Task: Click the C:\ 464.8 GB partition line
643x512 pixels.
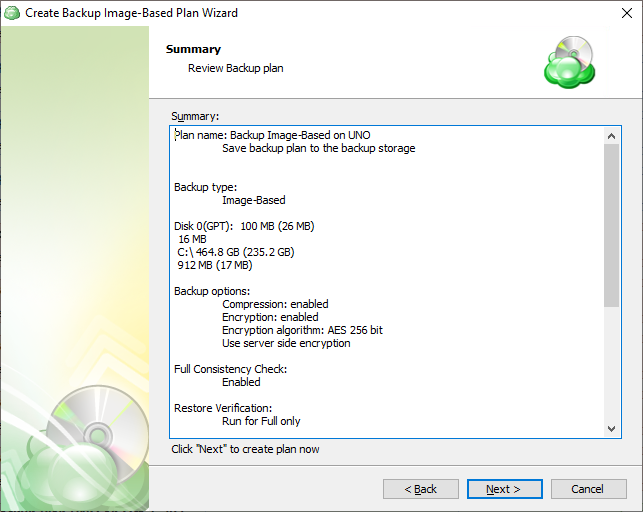Action: click(236, 252)
